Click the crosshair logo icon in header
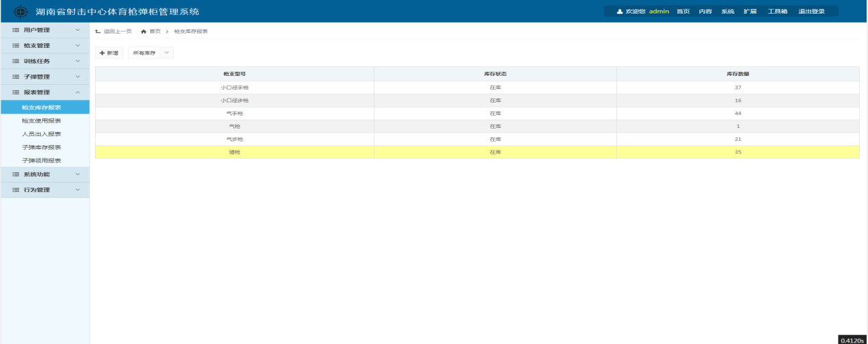The image size is (868, 344). pos(21,12)
